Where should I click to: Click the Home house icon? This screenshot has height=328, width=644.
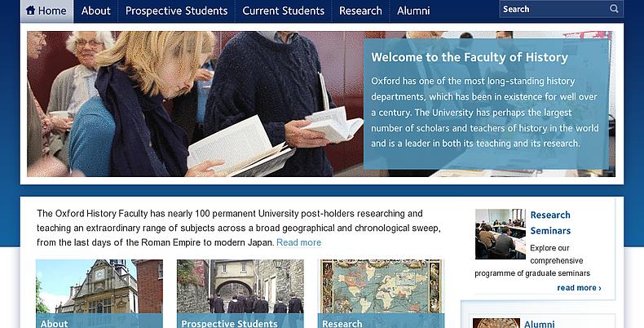click(31, 11)
